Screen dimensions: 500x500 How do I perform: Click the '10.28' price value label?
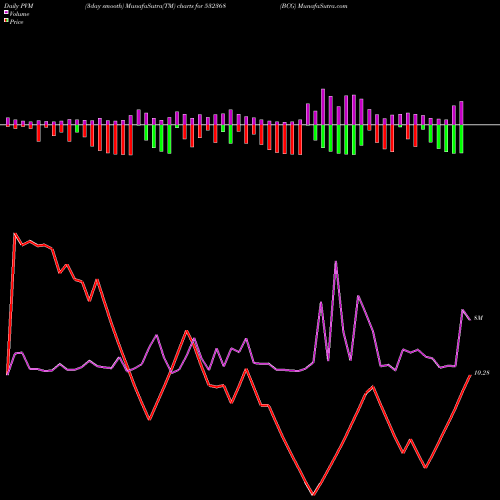(481, 373)
